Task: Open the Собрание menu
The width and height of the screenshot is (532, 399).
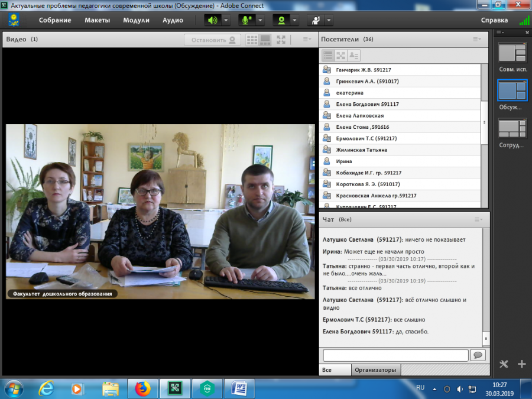Action: pyautogui.click(x=55, y=20)
